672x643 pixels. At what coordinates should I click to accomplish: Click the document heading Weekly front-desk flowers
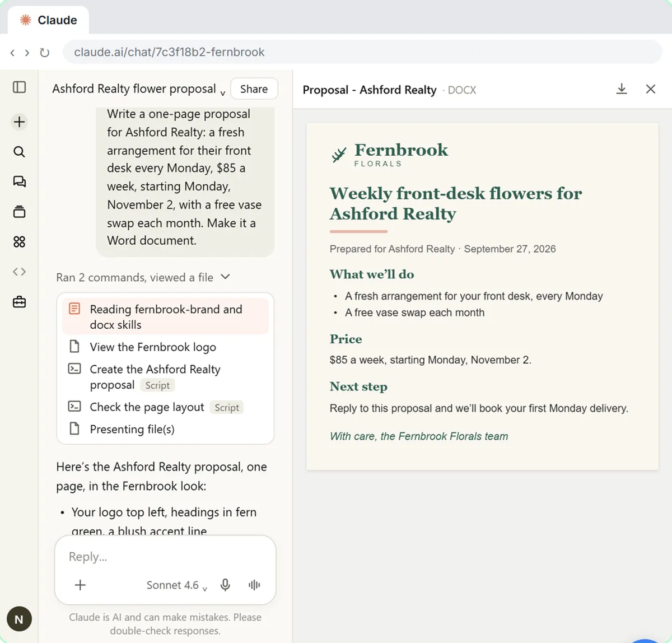click(456, 203)
